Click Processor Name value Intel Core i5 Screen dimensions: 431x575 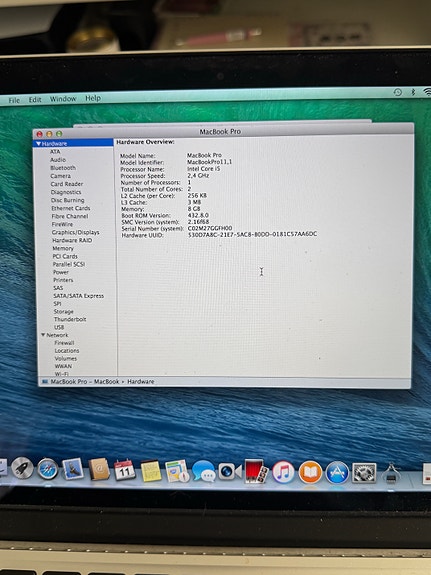(204, 169)
